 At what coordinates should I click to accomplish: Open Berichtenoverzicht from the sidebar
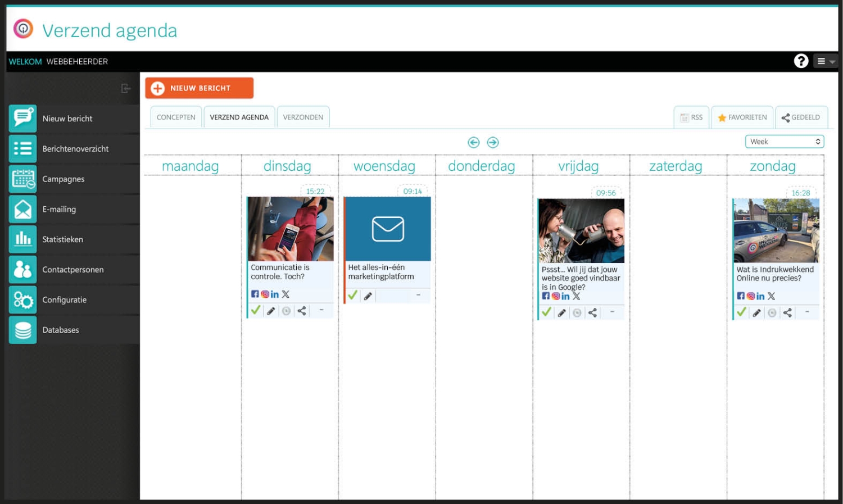tap(74, 149)
